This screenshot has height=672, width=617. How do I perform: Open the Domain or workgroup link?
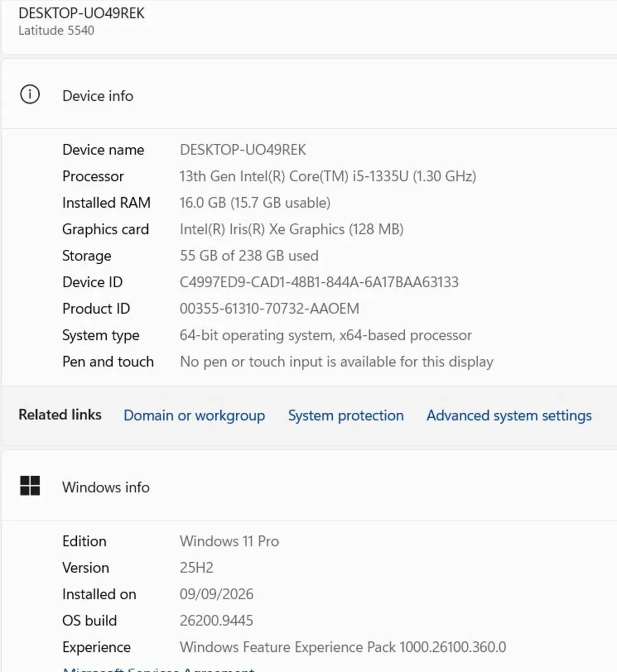point(194,416)
